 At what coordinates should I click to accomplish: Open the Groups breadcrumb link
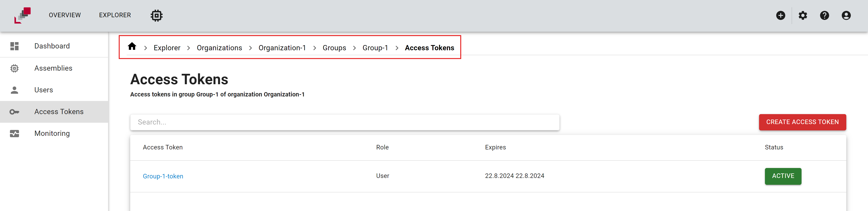click(x=334, y=48)
